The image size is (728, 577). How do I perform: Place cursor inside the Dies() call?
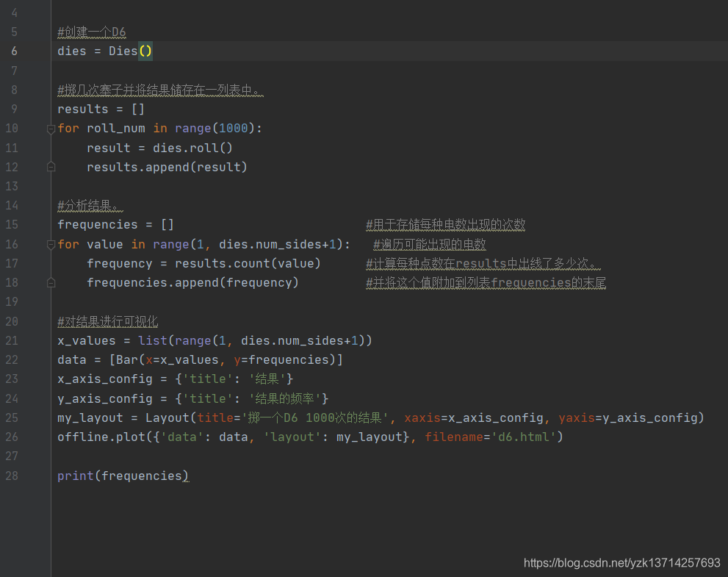143,51
